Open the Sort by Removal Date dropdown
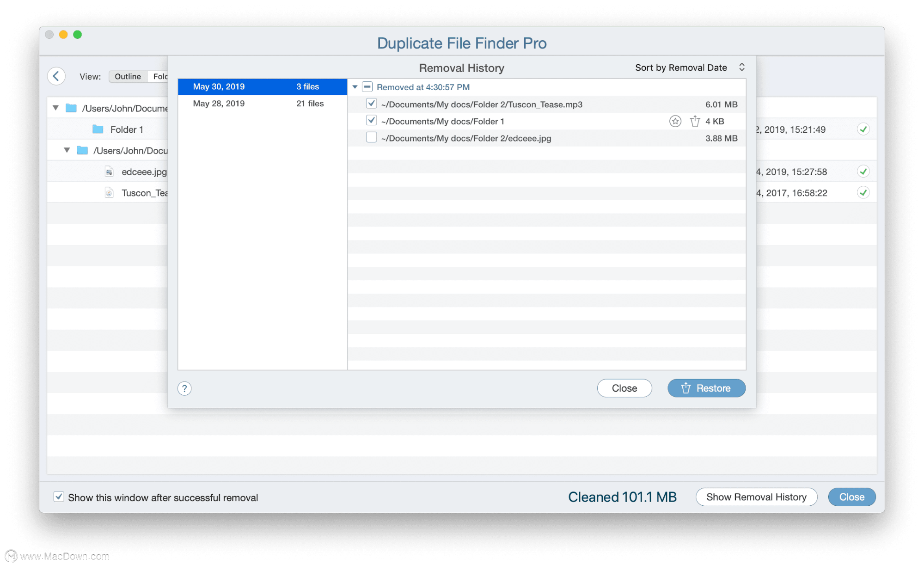This screenshot has height=565, width=924. pyautogui.click(x=690, y=68)
